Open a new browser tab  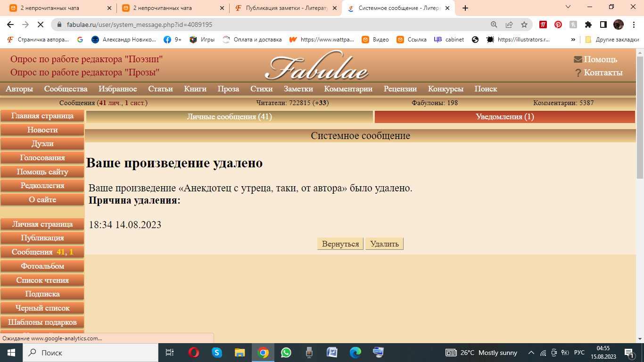click(465, 8)
